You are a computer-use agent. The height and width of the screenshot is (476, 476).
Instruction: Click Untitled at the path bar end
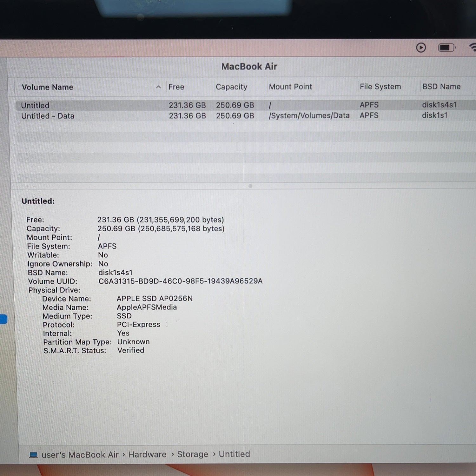coord(234,454)
